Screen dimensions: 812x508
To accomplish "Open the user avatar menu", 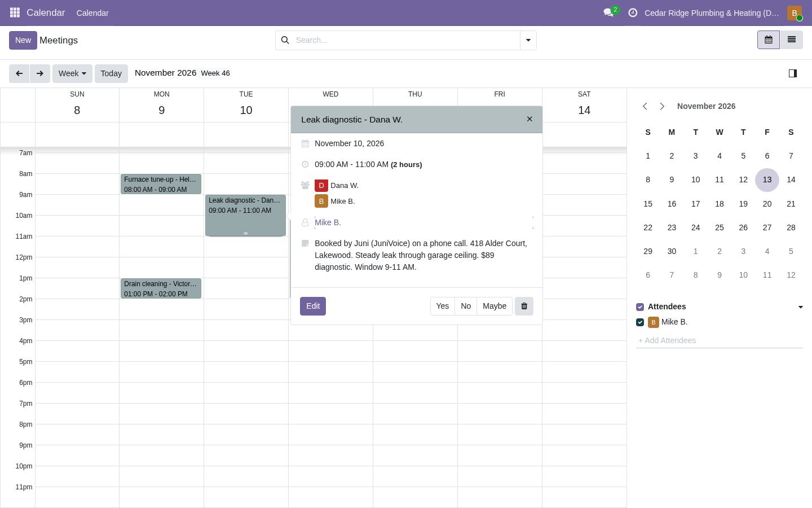I will [795, 13].
